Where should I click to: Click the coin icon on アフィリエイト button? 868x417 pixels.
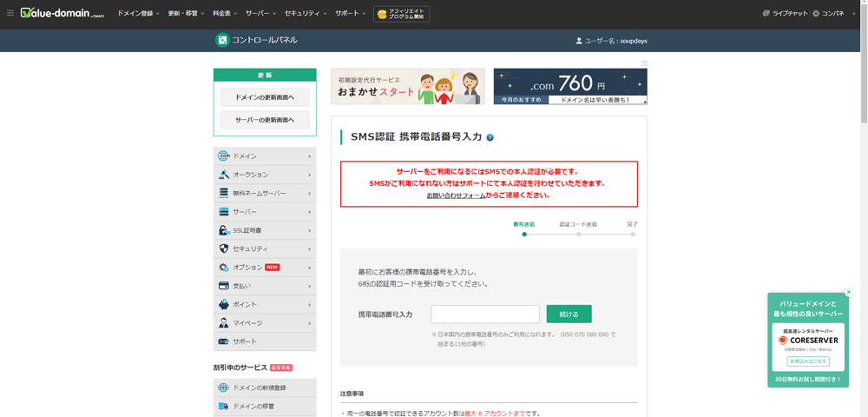[381, 13]
